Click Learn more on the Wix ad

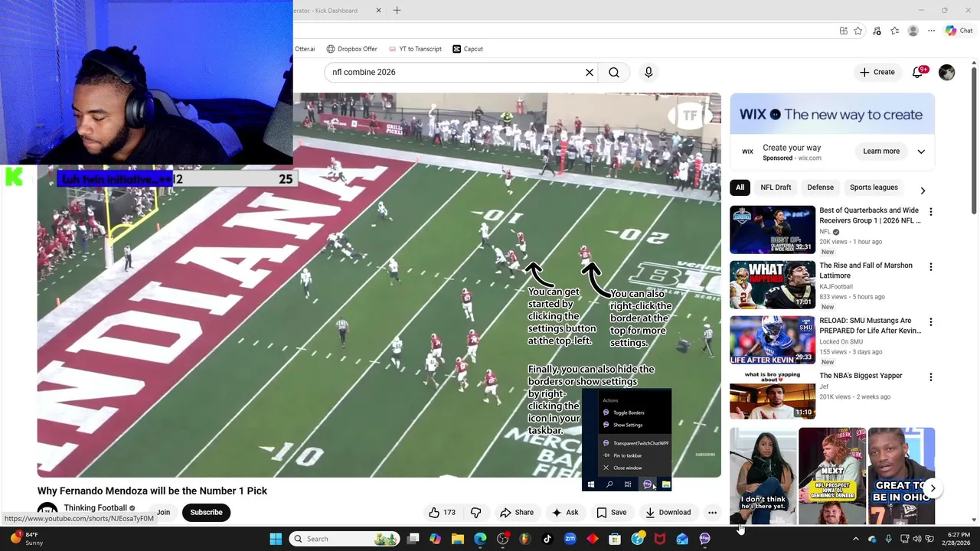click(881, 152)
